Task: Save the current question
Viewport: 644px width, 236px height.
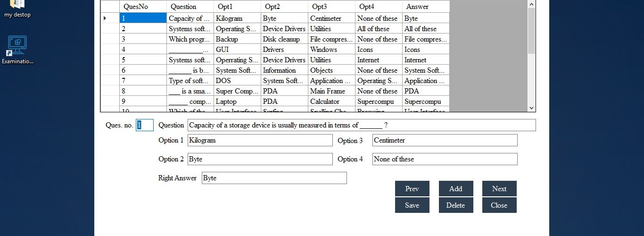Action: pyautogui.click(x=412, y=205)
